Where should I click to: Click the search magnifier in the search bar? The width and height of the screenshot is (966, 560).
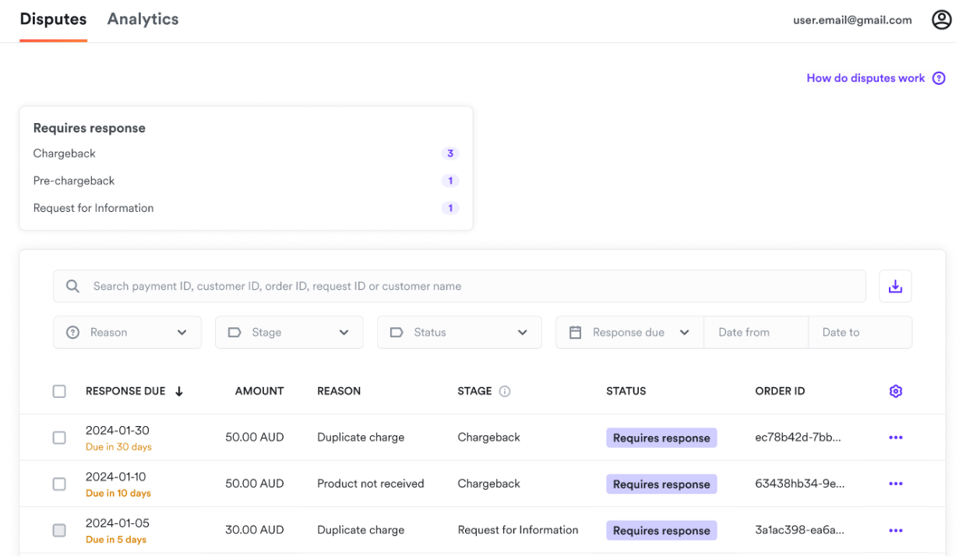[72, 286]
